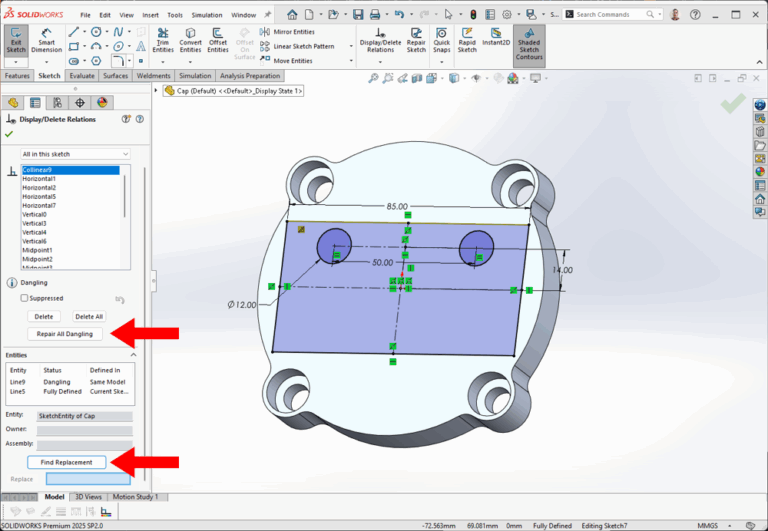Expand the Cap feature tree flyout
Image resolution: width=768 pixels, height=531 pixels.
click(x=156, y=91)
